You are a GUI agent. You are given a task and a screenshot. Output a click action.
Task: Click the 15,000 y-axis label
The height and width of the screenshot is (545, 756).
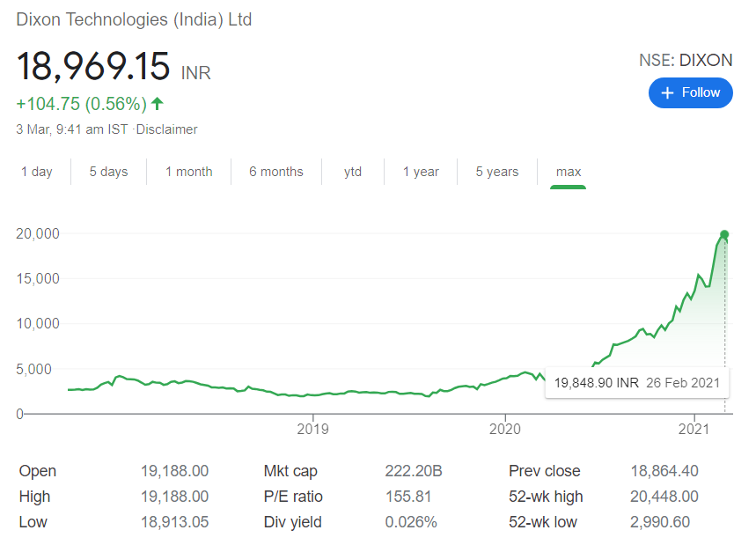(38, 279)
